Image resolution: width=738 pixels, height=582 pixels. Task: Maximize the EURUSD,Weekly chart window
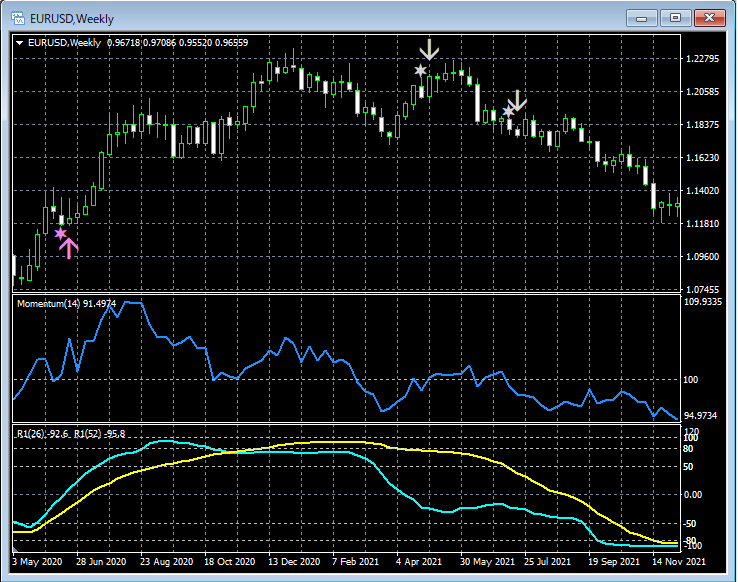(675, 17)
